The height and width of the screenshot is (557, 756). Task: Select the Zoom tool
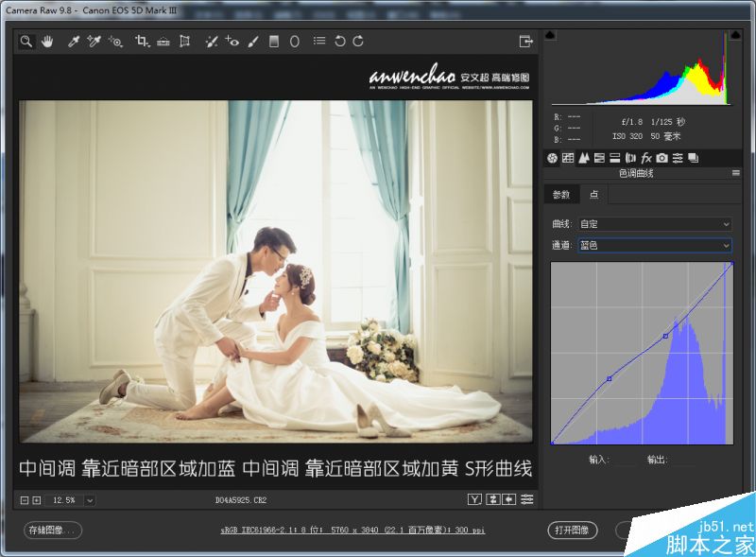pos(26,42)
